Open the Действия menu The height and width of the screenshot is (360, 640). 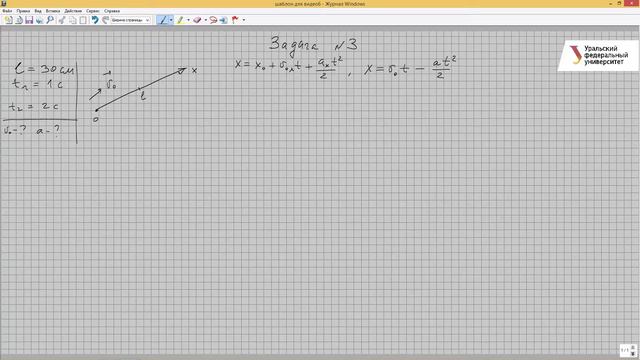pos(73,11)
